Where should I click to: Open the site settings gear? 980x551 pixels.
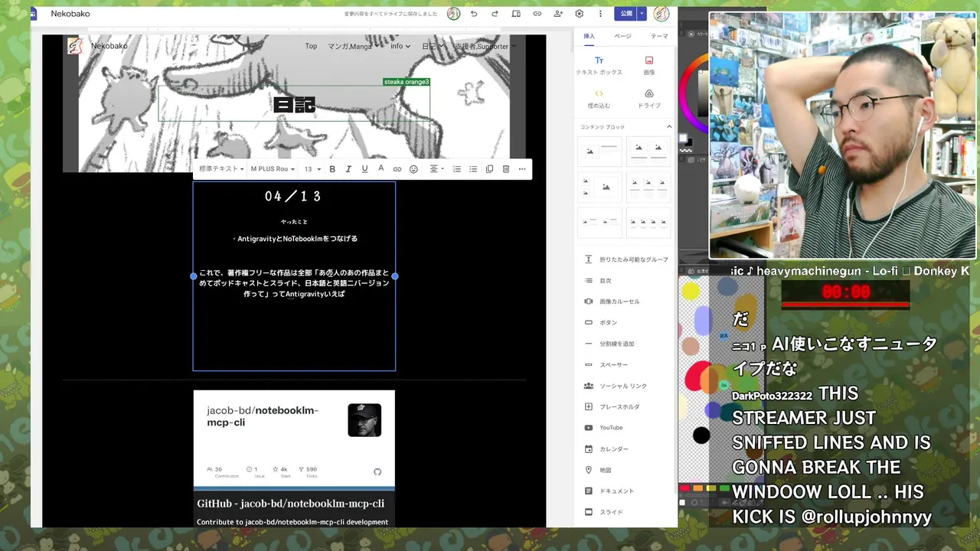(x=580, y=14)
